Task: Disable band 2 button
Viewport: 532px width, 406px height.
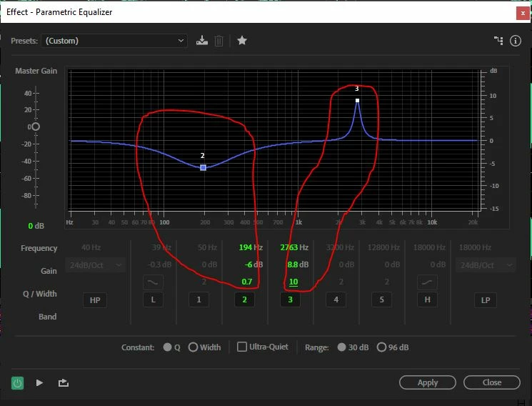Action: point(244,299)
